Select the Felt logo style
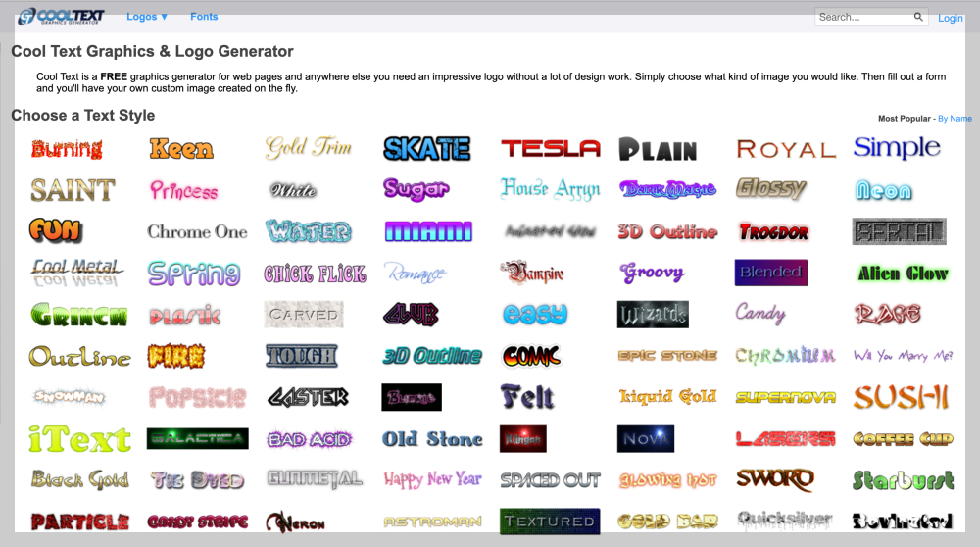The height and width of the screenshot is (547, 980). [x=527, y=396]
